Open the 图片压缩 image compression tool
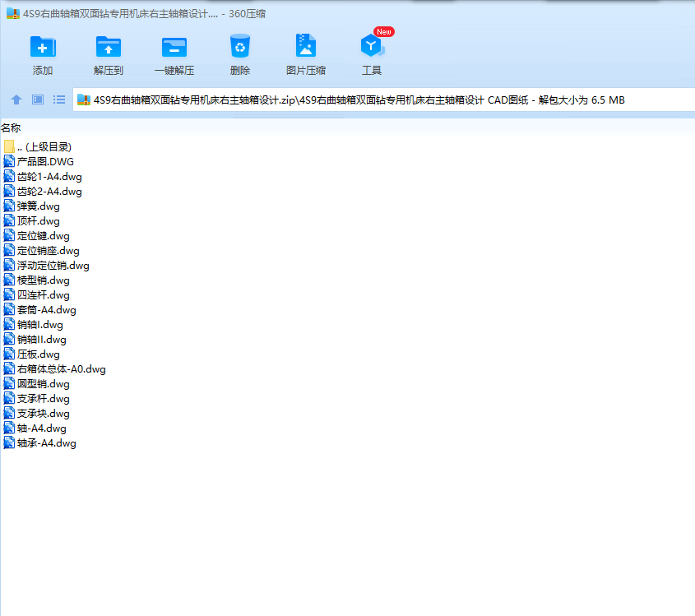The height and width of the screenshot is (616, 695). coord(306,46)
